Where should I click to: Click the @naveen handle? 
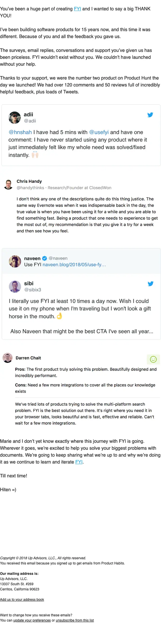pyautogui.click(x=58, y=258)
